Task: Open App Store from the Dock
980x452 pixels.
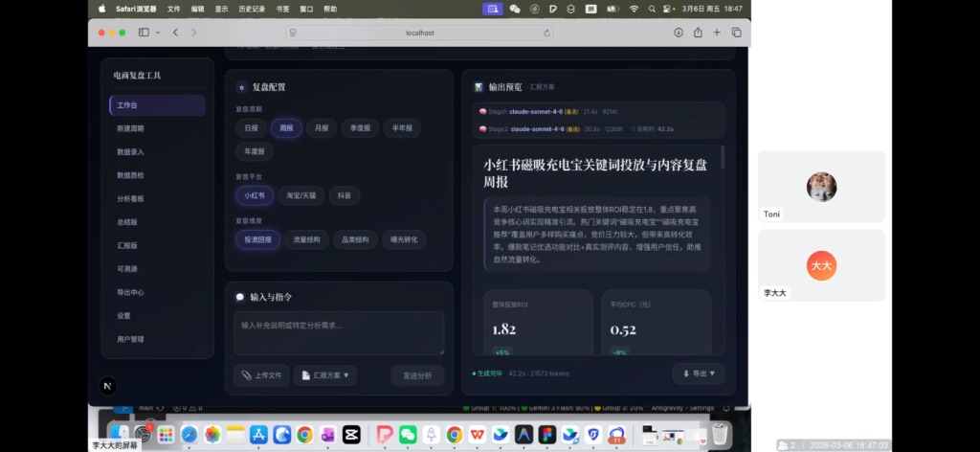Action: click(x=258, y=435)
